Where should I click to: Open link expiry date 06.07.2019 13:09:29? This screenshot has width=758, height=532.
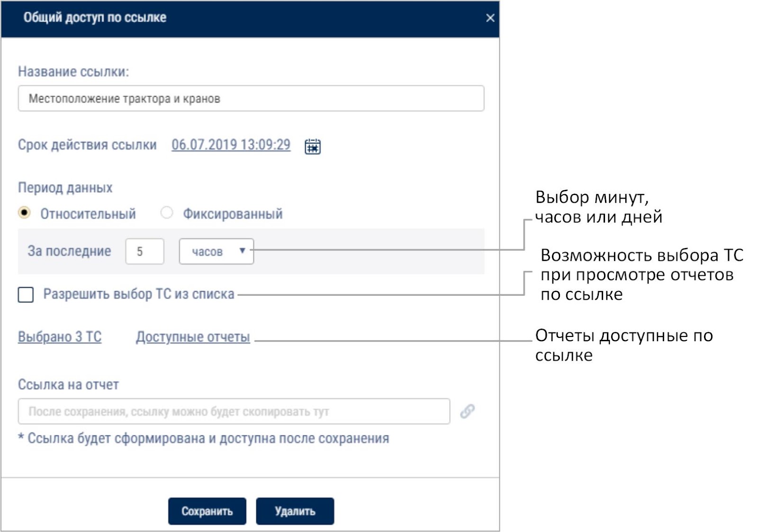(x=231, y=145)
